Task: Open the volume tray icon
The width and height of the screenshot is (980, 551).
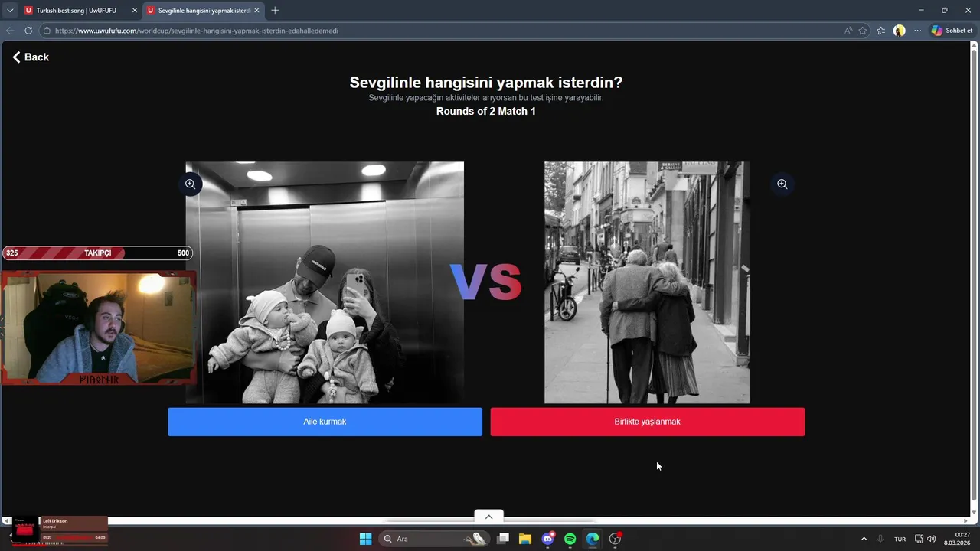Action: point(932,539)
